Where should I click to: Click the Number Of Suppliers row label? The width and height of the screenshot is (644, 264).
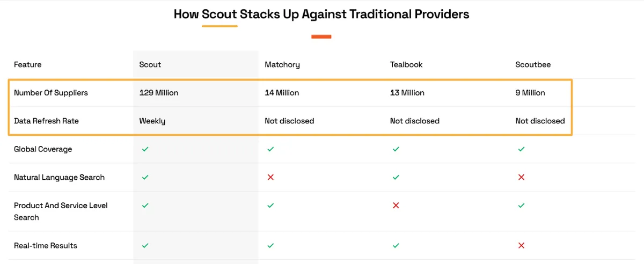[x=51, y=93]
